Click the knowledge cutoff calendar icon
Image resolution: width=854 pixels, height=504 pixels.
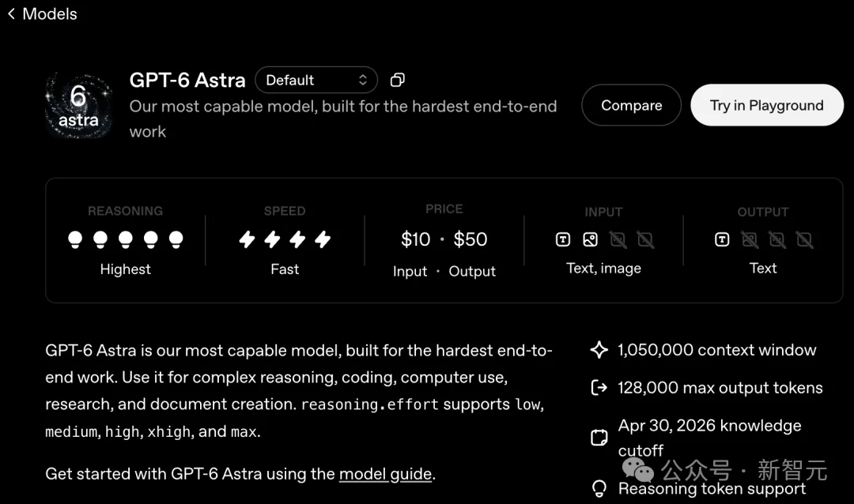[x=599, y=438]
